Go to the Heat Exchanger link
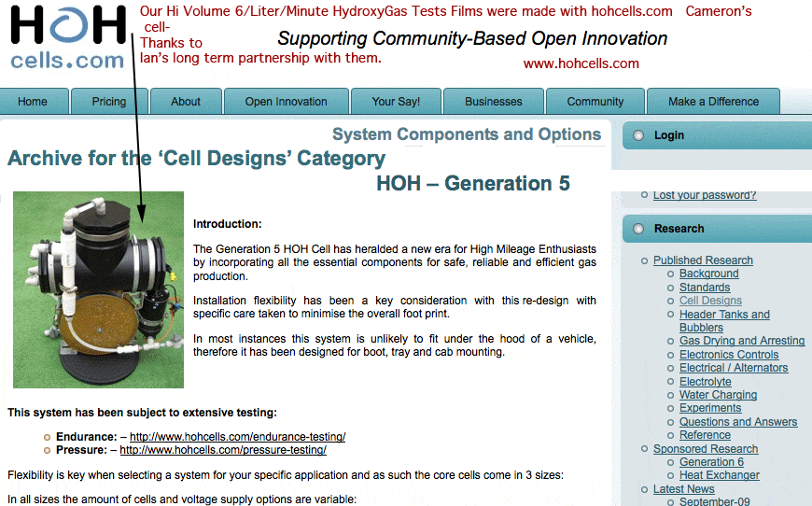Image resolution: width=812 pixels, height=506 pixels. pos(720,475)
